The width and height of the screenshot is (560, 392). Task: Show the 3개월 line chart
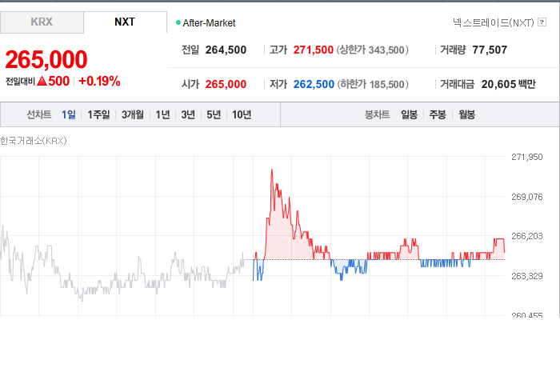[133, 114]
